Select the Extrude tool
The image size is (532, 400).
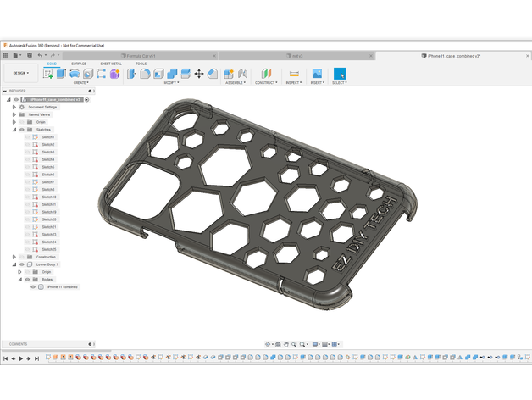(x=61, y=74)
